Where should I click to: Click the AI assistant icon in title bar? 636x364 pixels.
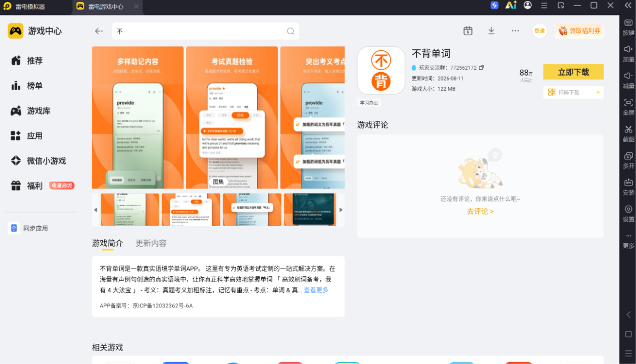coord(511,6)
